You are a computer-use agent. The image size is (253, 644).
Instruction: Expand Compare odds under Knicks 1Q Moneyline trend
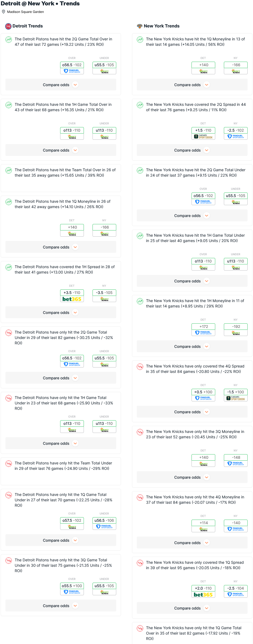192,85
